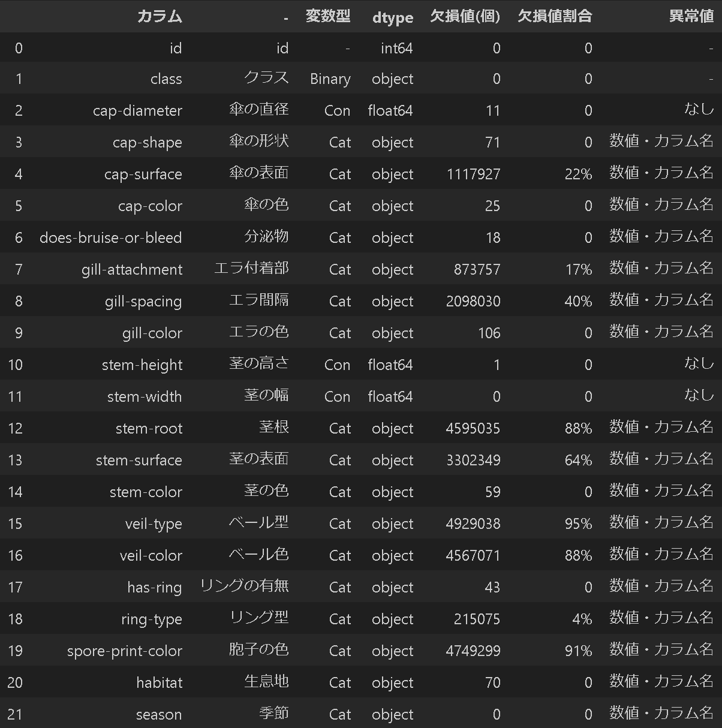The height and width of the screenshot is (728, 722).
Task: Select the Binary value in the class row
Action: point(329,79)
